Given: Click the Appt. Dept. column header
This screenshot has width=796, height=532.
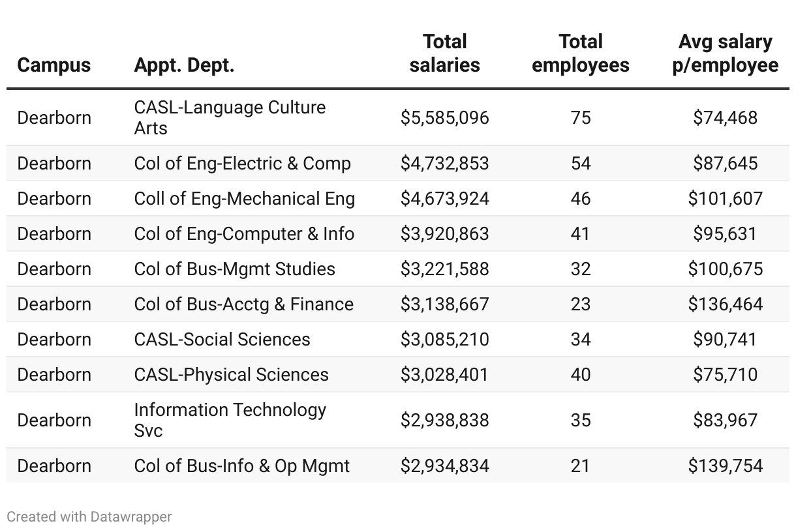Looking at the screenshot, I should [183, 65].
